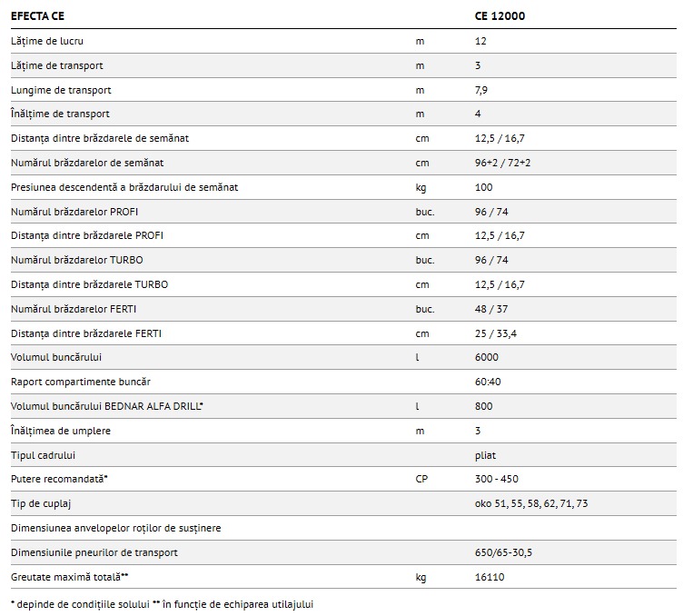Select the Distanța dintre brăzdarele FERTI label

point(85,333)
